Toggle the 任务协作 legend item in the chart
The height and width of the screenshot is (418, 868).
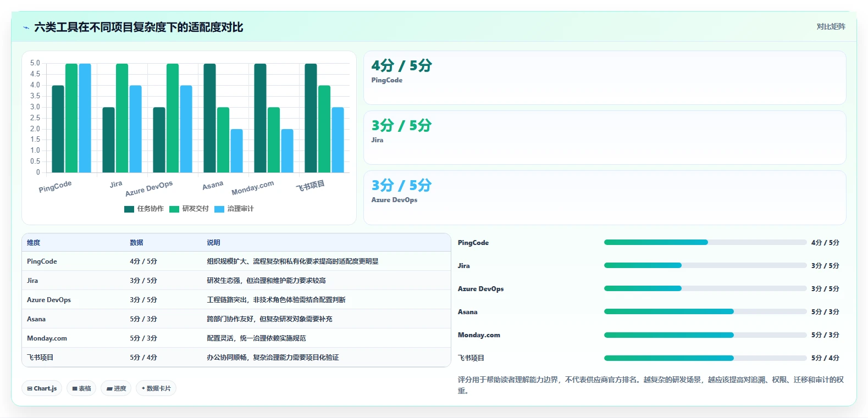pyautogui.click(x=144, y=209)
